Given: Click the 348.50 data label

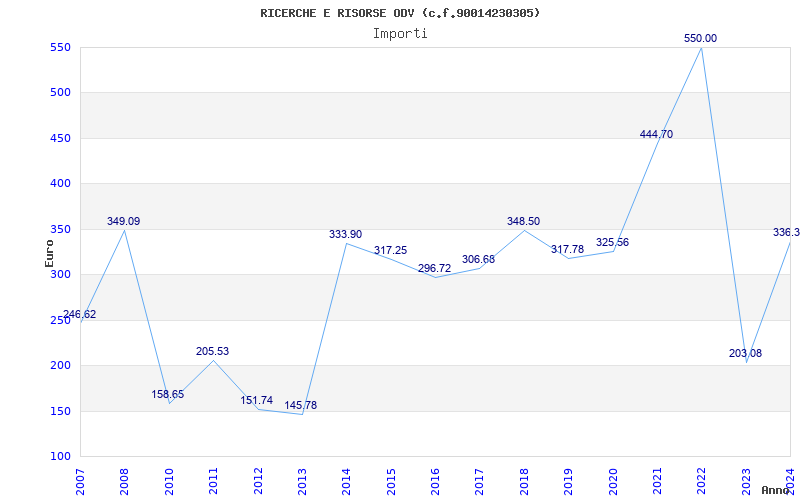Looking at the screenshot, I should coord(523,221).
